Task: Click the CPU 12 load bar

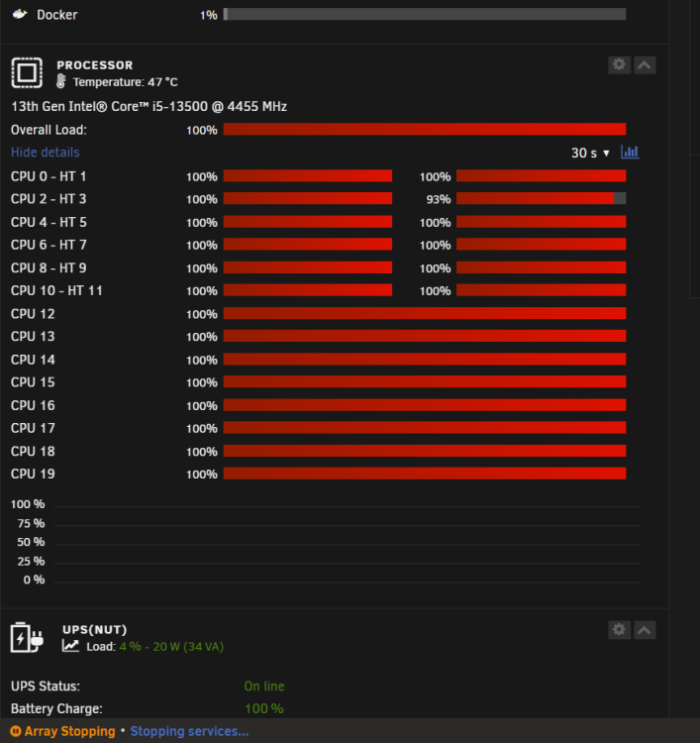Action: (425, 313)
